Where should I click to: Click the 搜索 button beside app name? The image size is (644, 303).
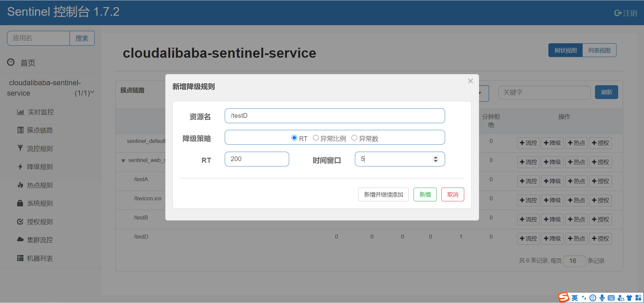point(82,38)
